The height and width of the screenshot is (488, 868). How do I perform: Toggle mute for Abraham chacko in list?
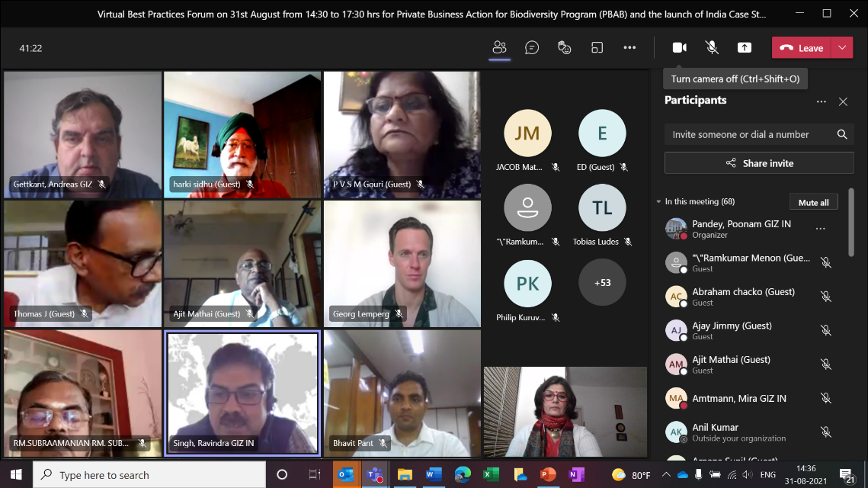click(825, 297)
